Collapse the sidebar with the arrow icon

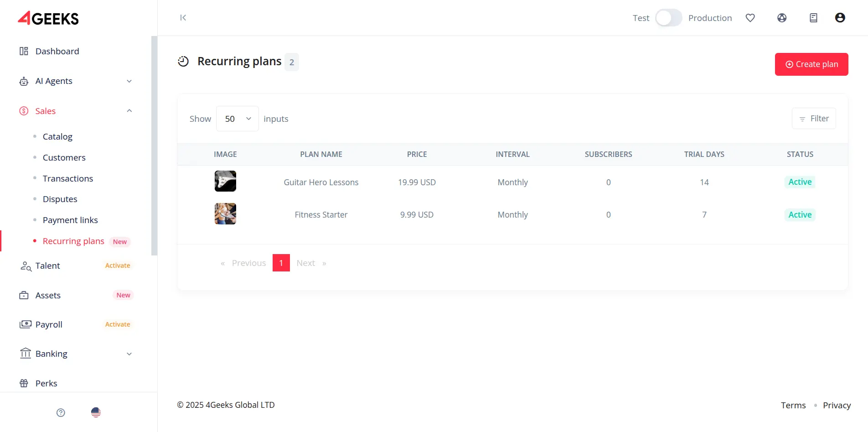point(183,18)
